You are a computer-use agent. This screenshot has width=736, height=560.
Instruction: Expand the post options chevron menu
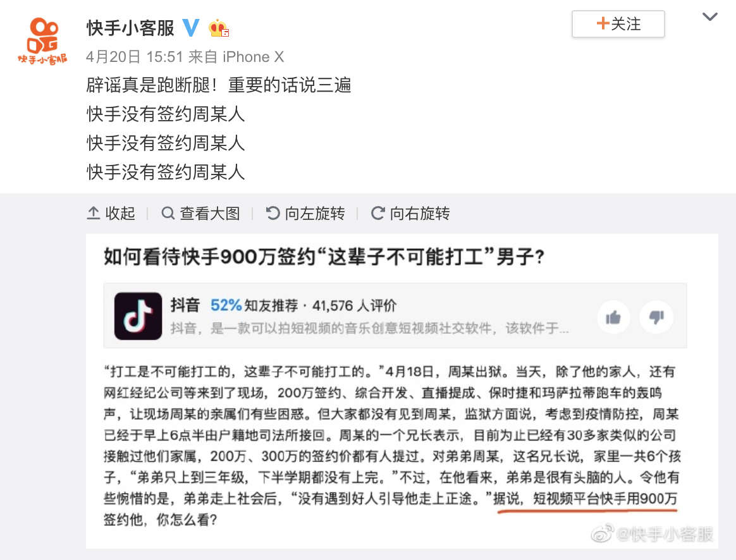click(709, 17)
